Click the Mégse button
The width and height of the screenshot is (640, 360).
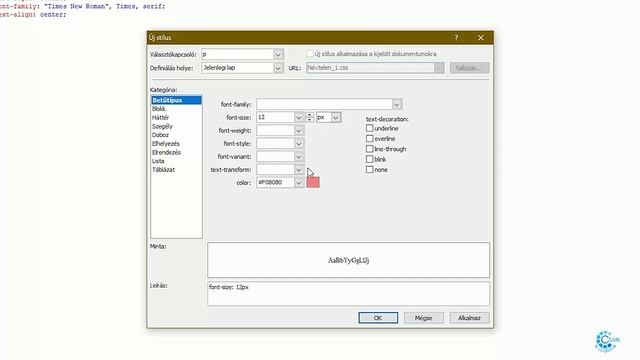point(424,318)
